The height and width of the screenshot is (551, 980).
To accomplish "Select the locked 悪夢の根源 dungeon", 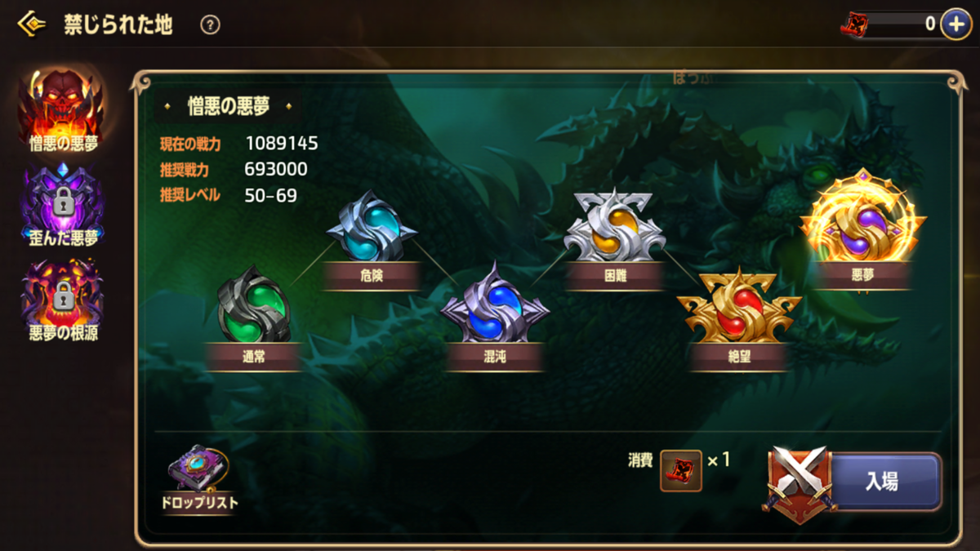I will [63, 300].
